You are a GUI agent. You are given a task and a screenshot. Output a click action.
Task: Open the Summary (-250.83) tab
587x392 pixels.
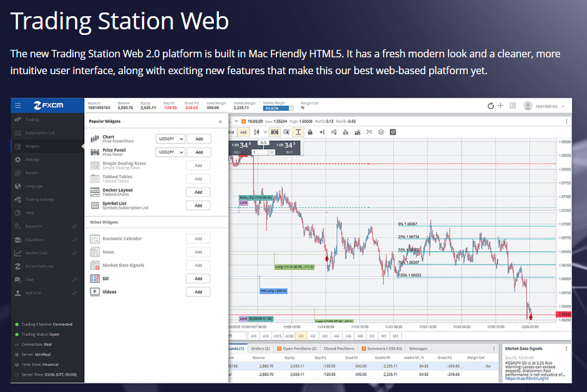tap(382, 348)
